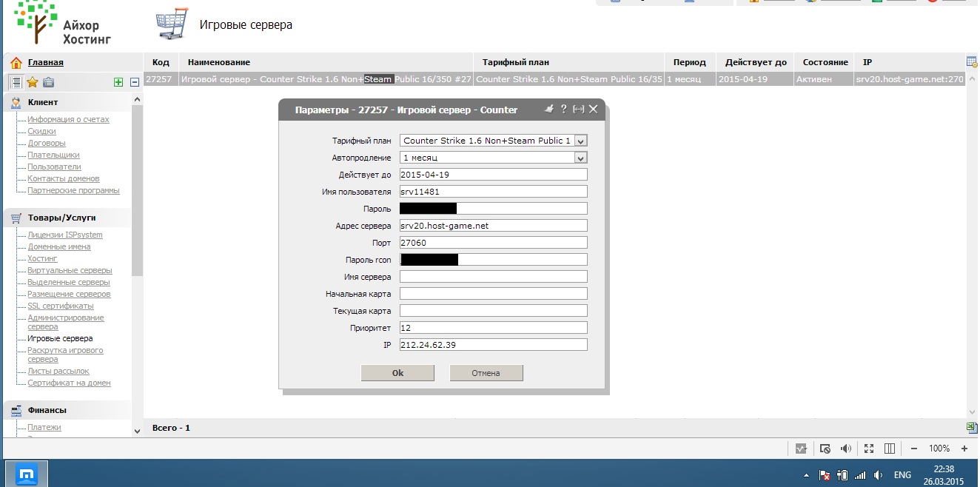This screenshot has width=980, height=487.
Task: Confirm dialog with Ok button
Action: click(x=397, y=373)
